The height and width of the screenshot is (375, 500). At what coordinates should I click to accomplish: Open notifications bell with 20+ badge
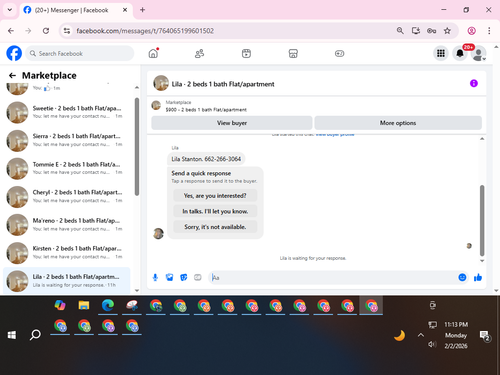click(x=460, y=53)
